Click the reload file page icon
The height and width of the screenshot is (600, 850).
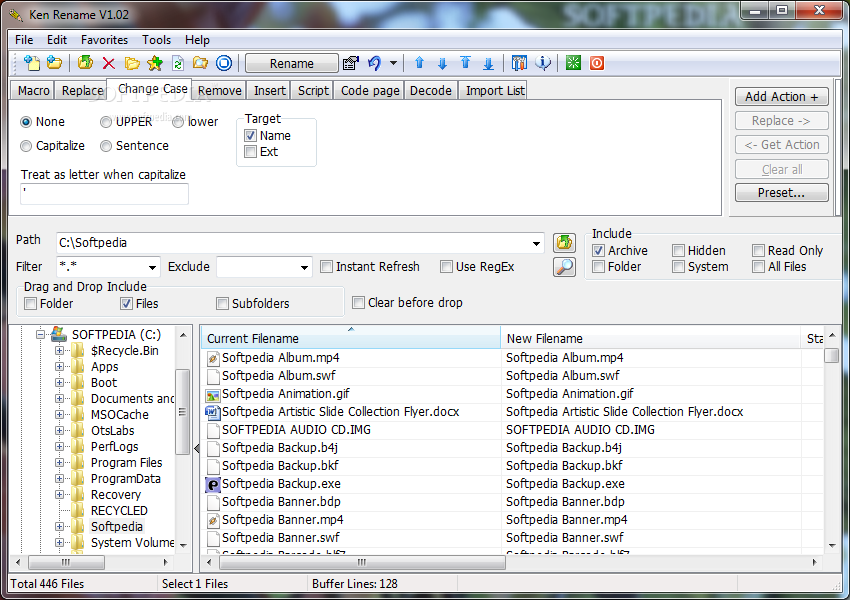pos(178,63)
